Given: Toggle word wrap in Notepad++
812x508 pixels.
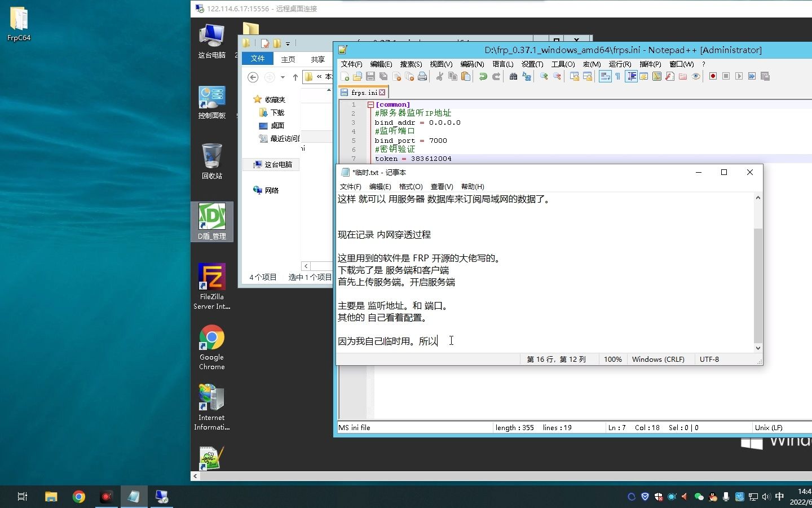Looking at the screenshot, I should tap(605, 76).
